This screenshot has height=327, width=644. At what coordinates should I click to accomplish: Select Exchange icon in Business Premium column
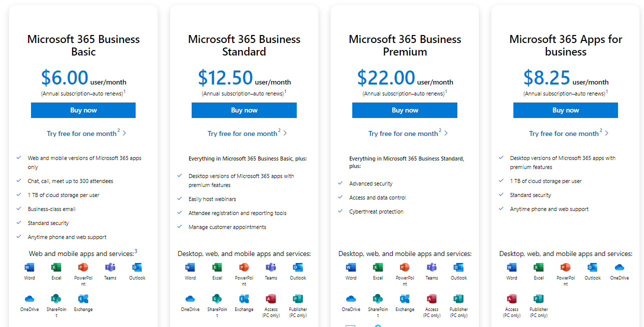tap(405, 299)
